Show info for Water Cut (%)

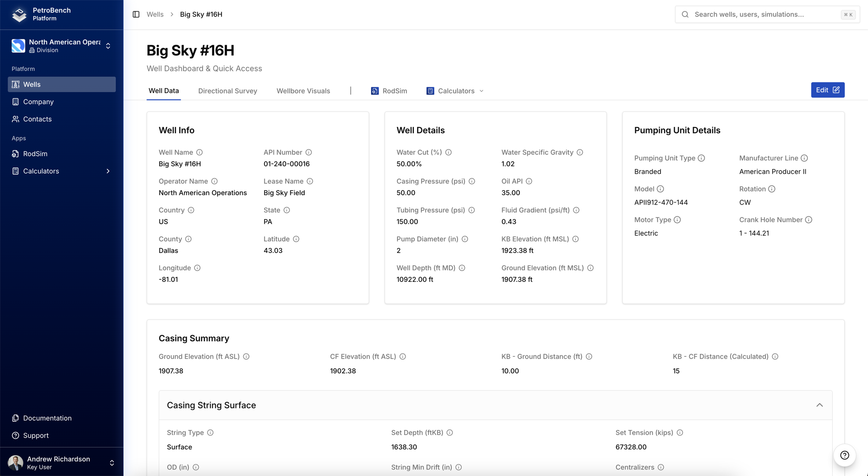point(448,153)
